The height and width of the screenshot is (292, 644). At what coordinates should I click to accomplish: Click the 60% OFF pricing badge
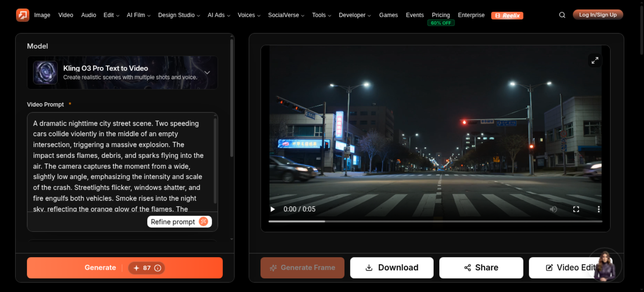[x=441, y=23]
